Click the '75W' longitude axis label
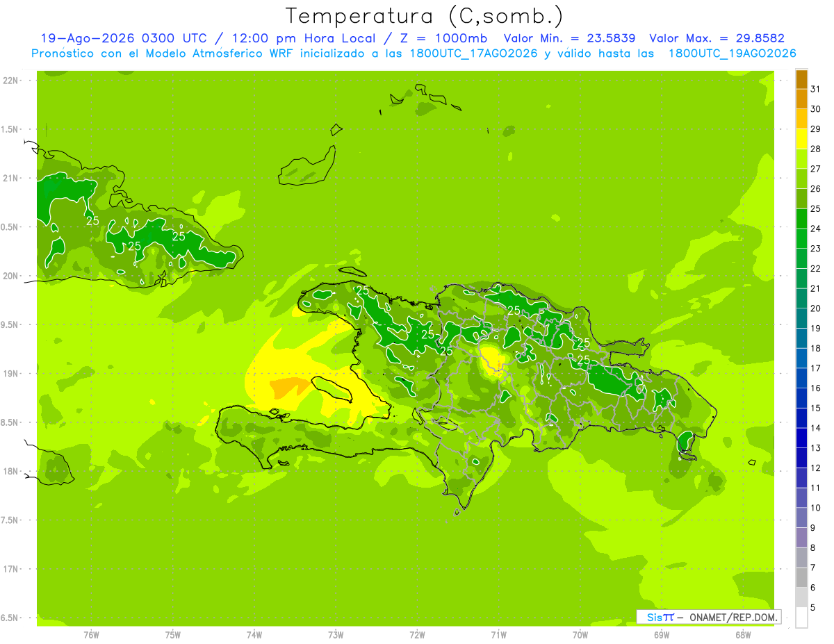 pos(173,634)
